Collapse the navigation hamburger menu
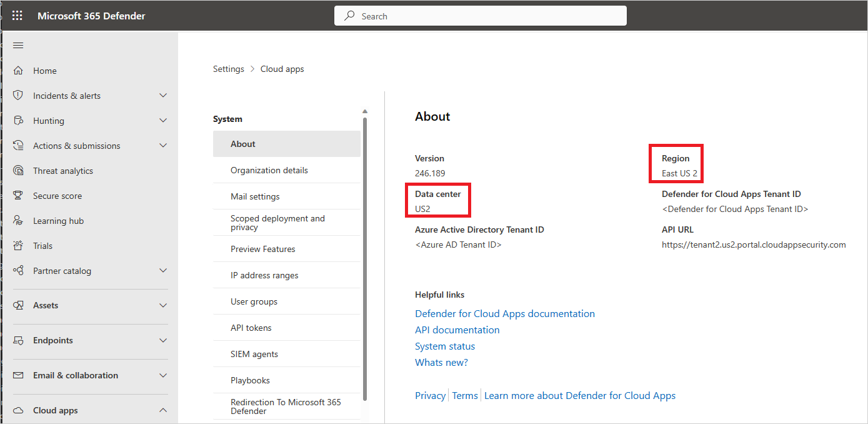The image size is (868, 424). coord(18,45)
